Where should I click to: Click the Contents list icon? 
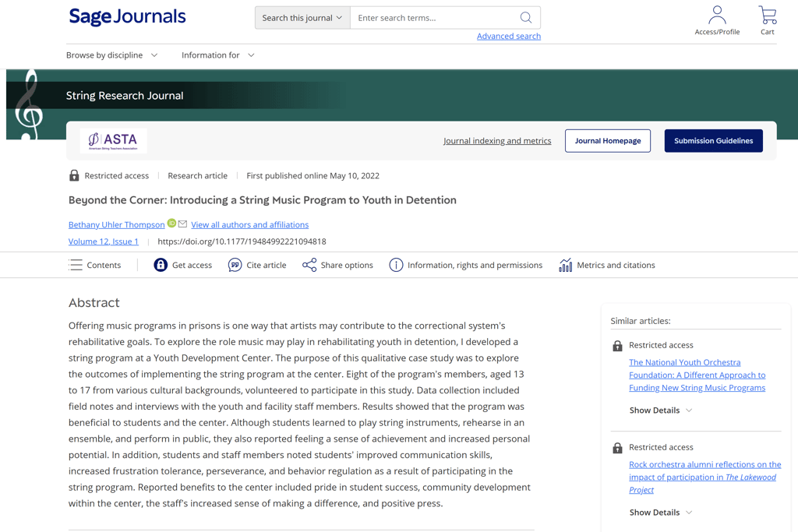[76, 265]
